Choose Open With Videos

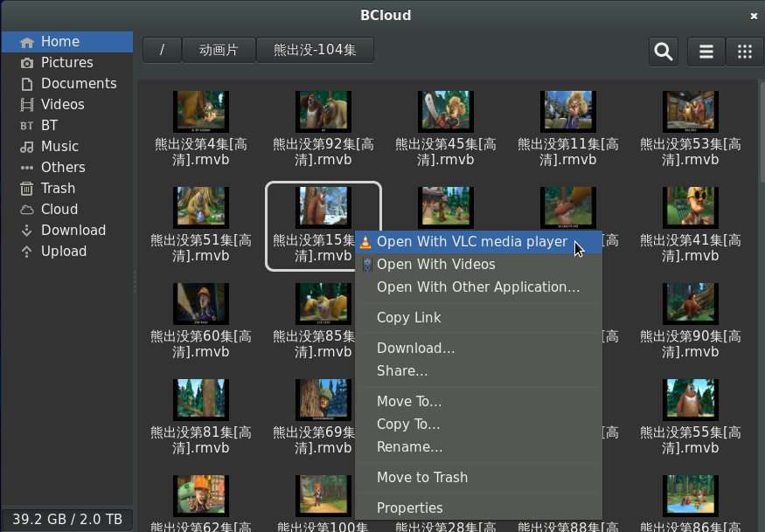coord(435,265)
